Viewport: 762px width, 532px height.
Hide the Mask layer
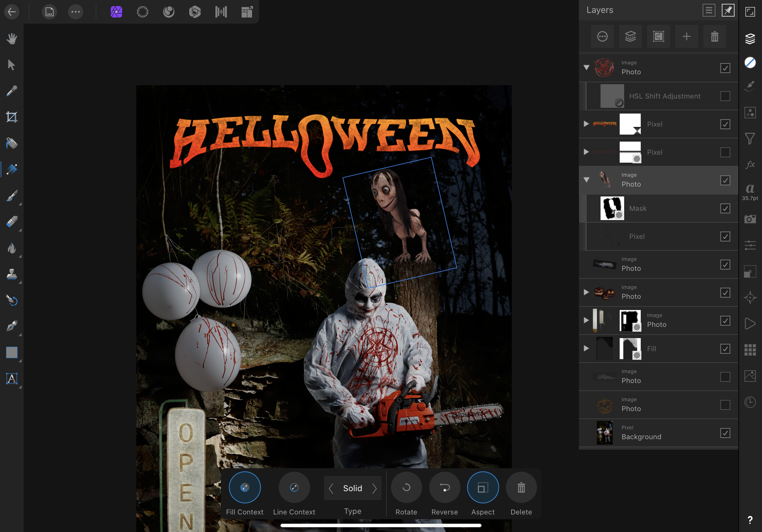725,209
